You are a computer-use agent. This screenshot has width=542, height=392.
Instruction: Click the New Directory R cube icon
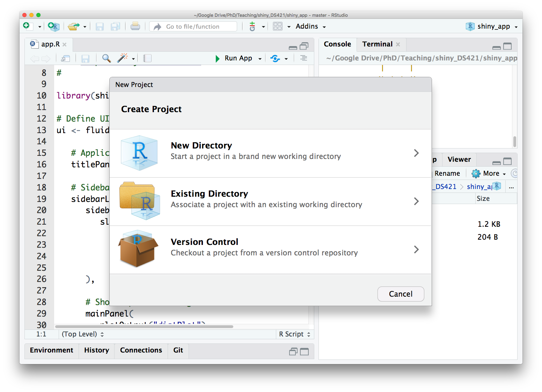pyautogui.click(x=139, y=153)
